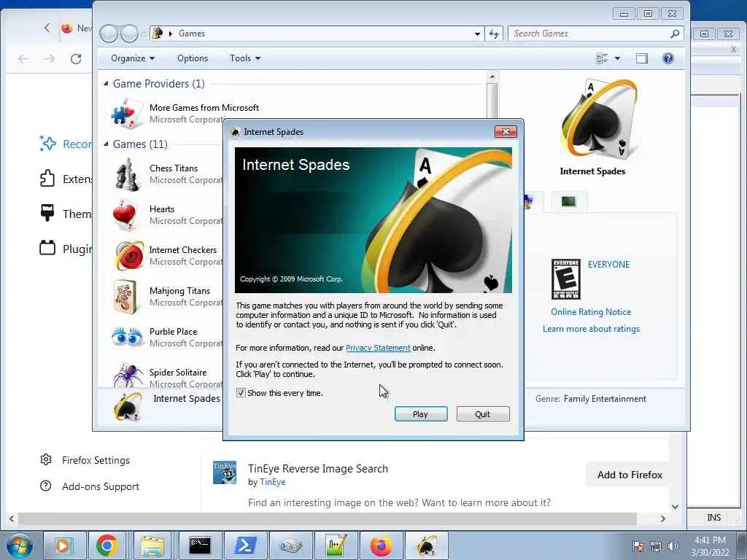Open File Explorer from the taskbar
The image size is (747, 560).
point(152,545)
